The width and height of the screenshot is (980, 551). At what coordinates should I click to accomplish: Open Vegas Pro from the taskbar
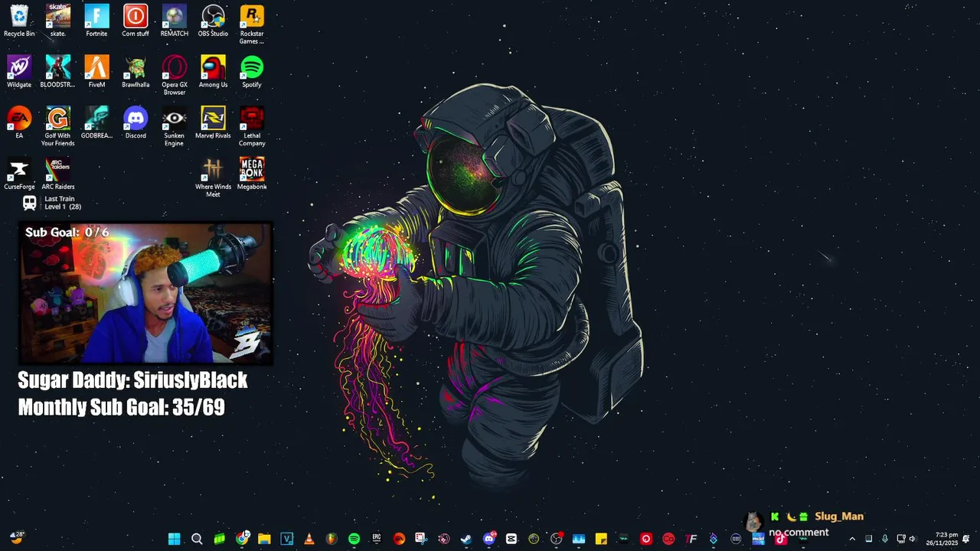287,539
